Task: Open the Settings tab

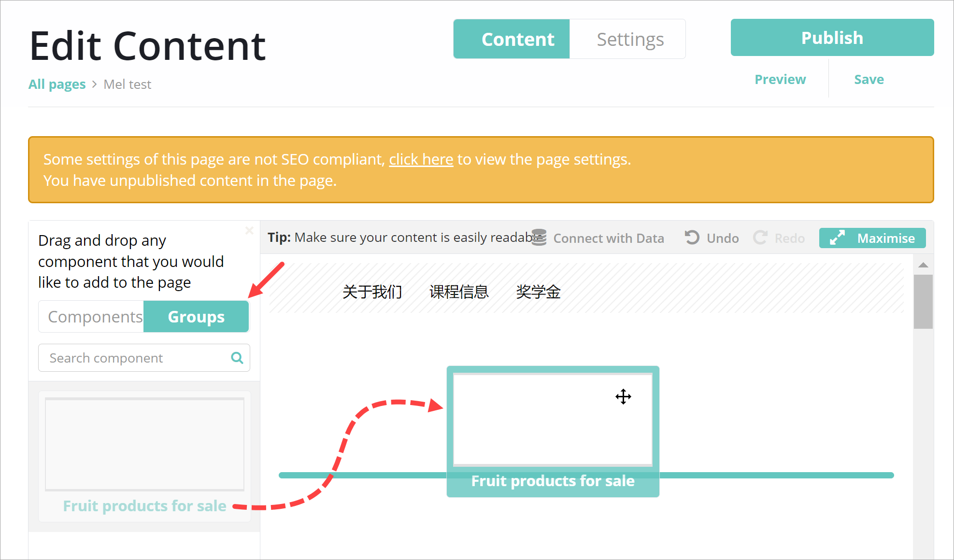Action: (x=630, y=39)
